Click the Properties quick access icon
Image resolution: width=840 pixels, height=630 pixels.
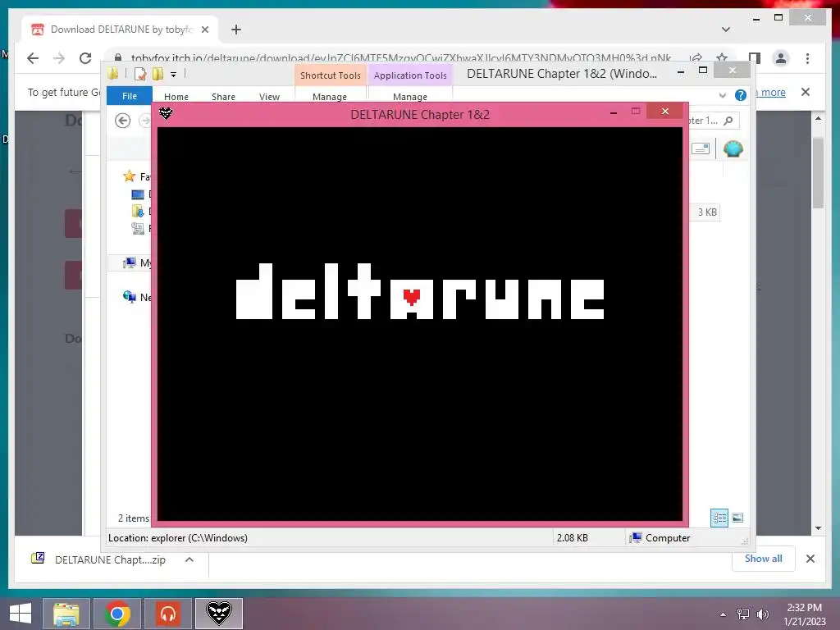[x=139, y=74]
